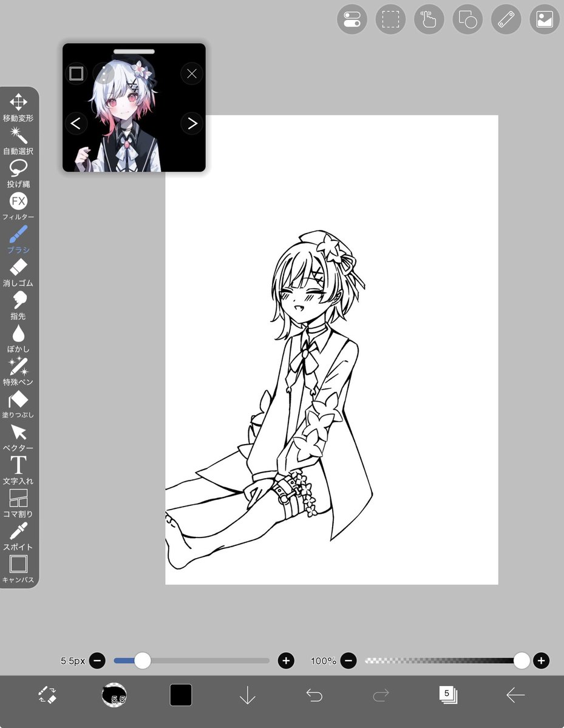This screenshot has width=564, height=728.
Task: Toggle the quick settings switch icon at top
Action: pyautogui.click(x=352, y=19)
